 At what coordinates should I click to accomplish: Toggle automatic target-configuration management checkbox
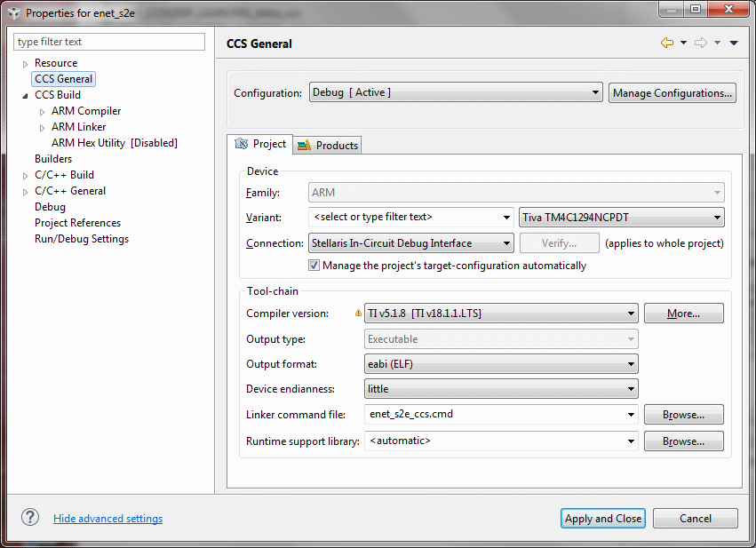click(x=314, y=266)
